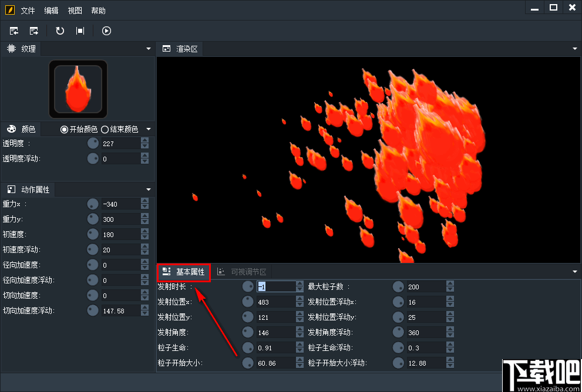The height and width of the screenshot is (392, 582).
Task: Click the 纹理 texture panel icon
Action: [12, 49]
